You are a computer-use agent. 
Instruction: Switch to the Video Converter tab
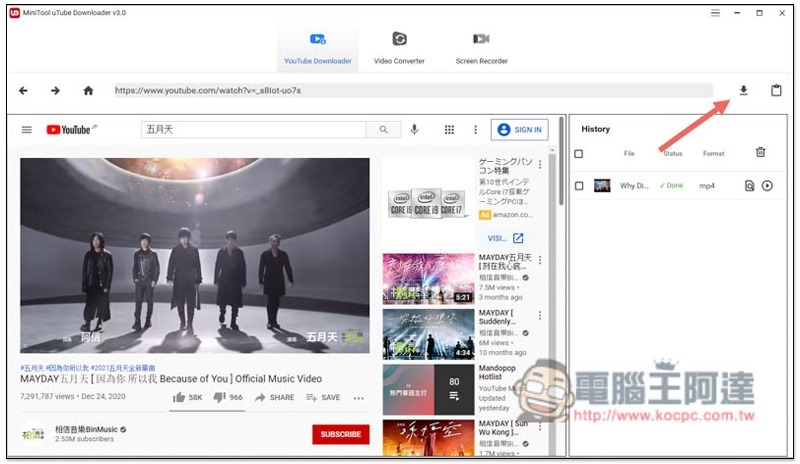[399, 48]
